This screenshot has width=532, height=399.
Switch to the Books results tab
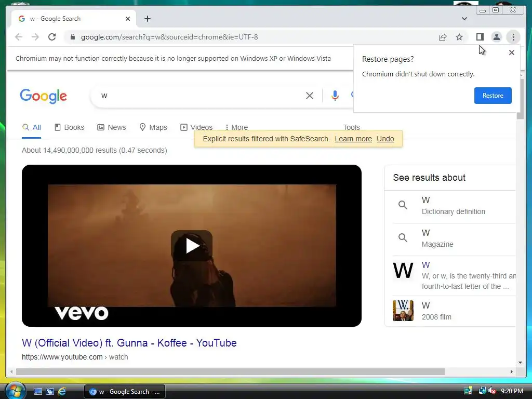70,127
